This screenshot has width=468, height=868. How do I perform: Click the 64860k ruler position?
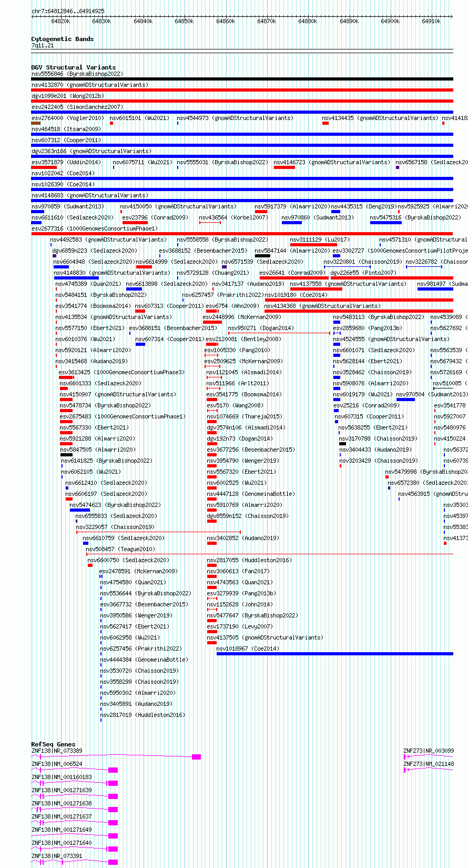coord(226,21)
